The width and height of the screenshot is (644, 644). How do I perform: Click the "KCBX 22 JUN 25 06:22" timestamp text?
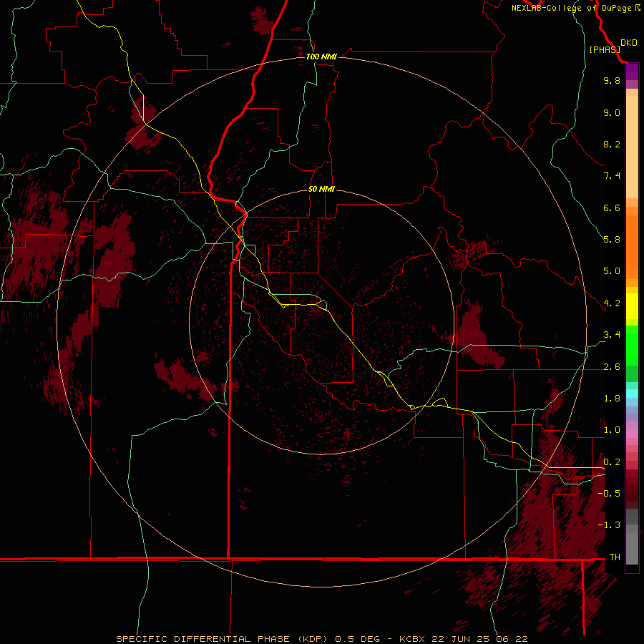pos(463,639)
